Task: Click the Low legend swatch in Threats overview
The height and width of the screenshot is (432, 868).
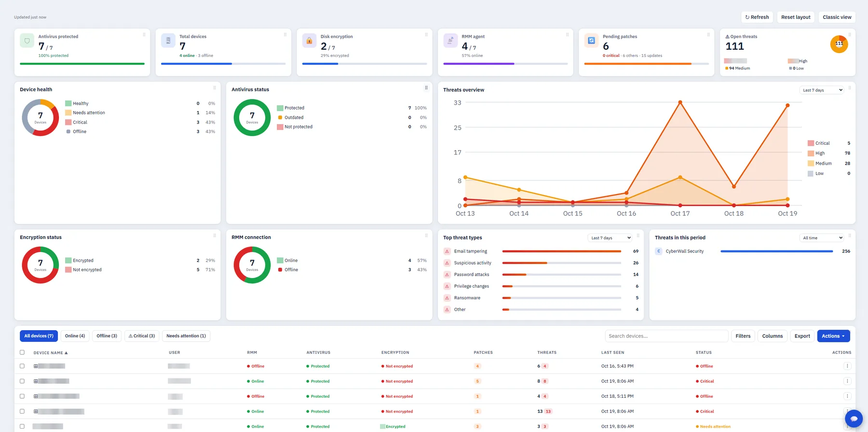Action: [x=811, y=174]
